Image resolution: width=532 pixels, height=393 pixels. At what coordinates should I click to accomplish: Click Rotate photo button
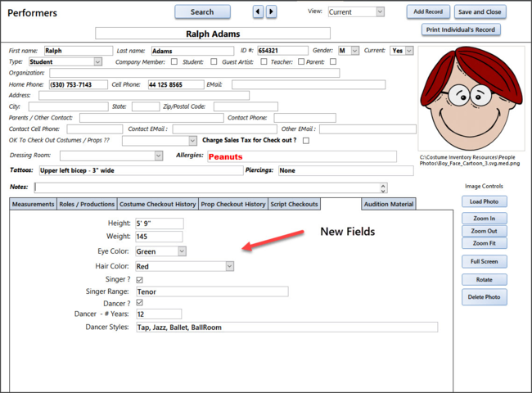pos(485,280)
